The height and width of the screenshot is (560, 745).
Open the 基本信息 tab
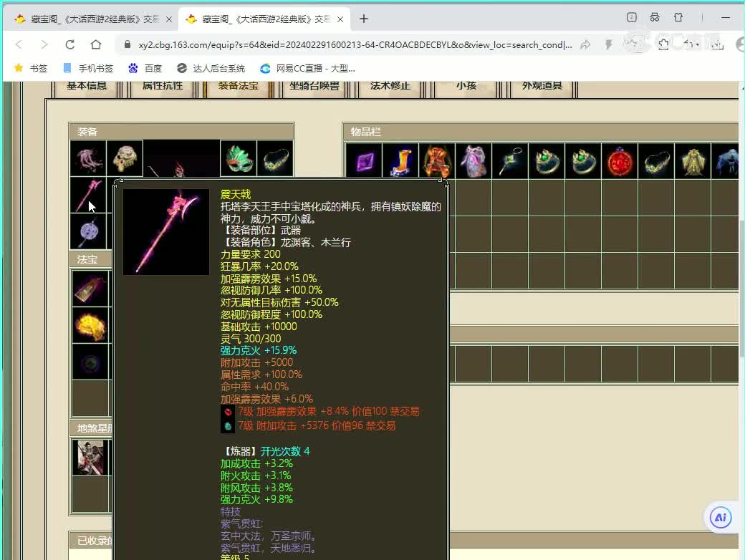pos(87,87)
